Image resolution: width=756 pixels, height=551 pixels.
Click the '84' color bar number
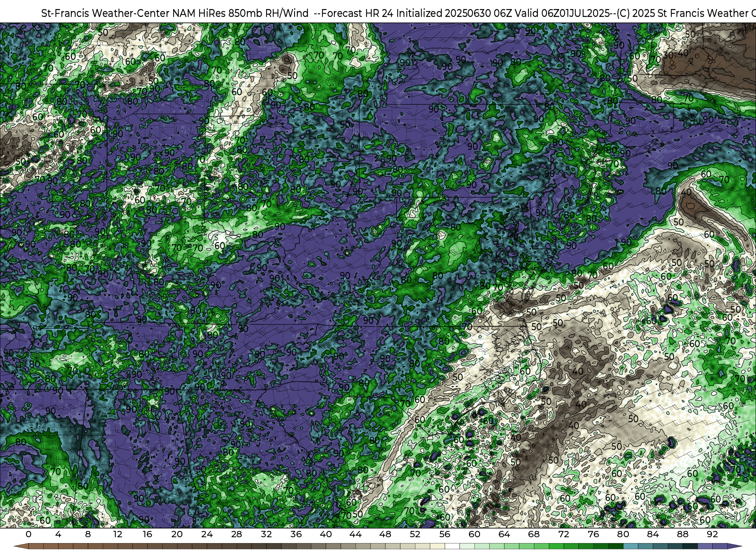click(653, 534)
